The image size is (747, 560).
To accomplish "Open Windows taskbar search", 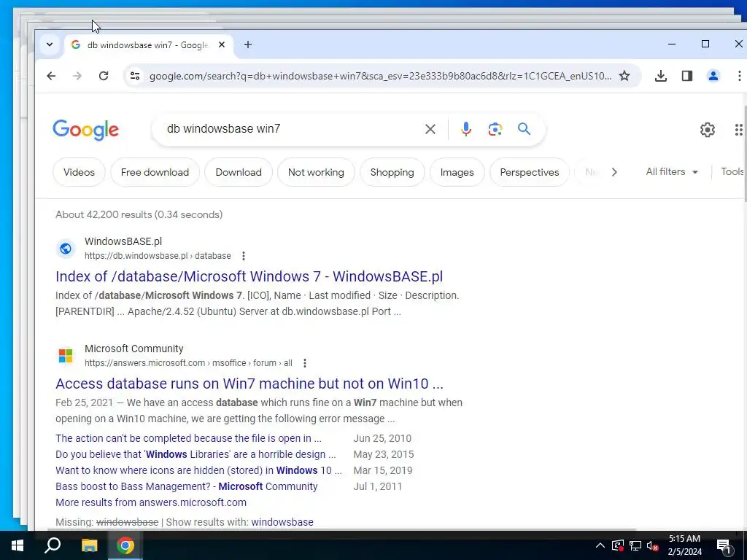I will [53, 545].
